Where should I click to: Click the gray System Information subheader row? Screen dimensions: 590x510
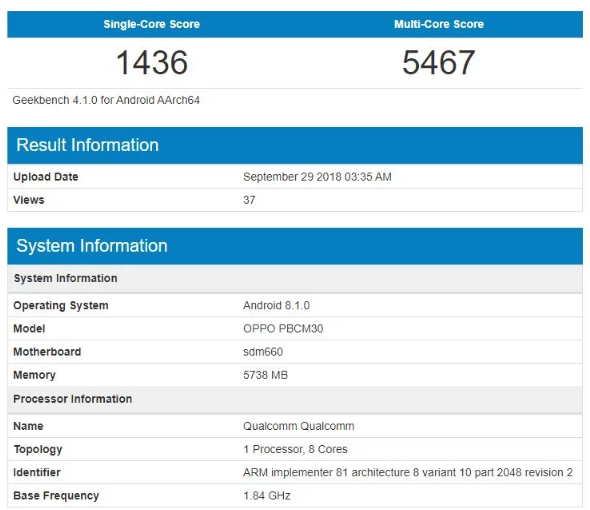295,278
